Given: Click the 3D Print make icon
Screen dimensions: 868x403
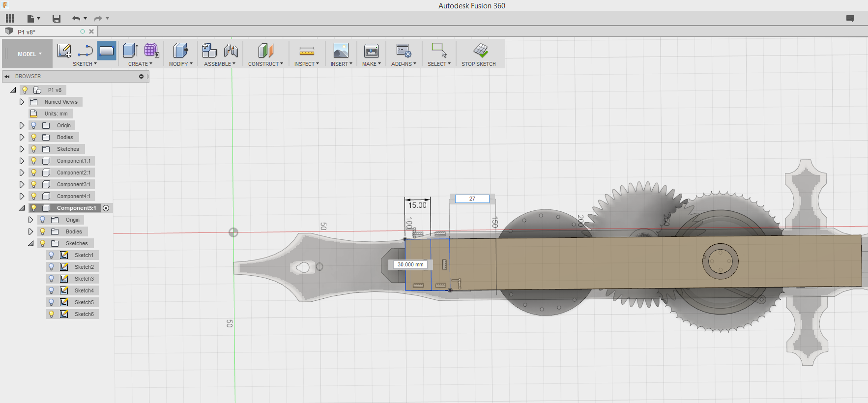Looking at the screenshot, I should 372,50.
